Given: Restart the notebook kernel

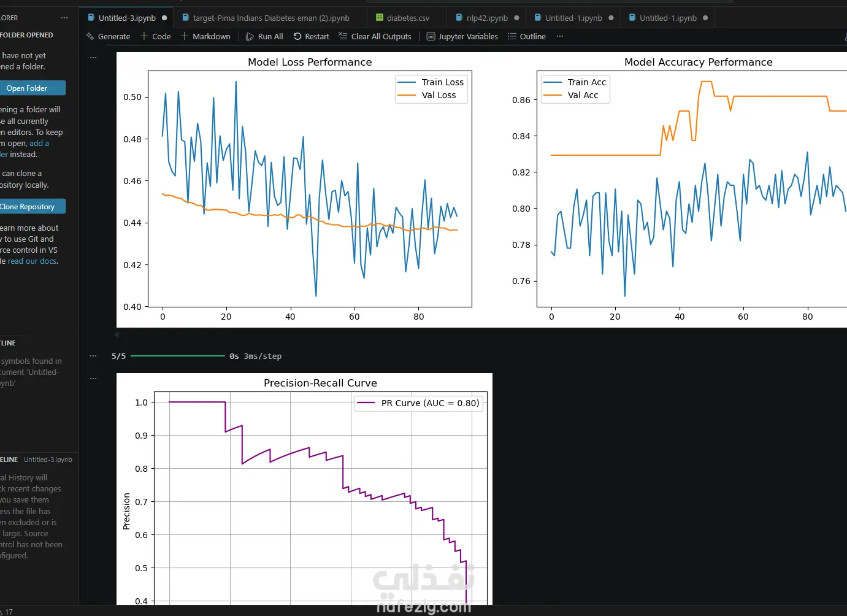Looking at the screenshot, I should pyautogui.click(x=311, y=36).
